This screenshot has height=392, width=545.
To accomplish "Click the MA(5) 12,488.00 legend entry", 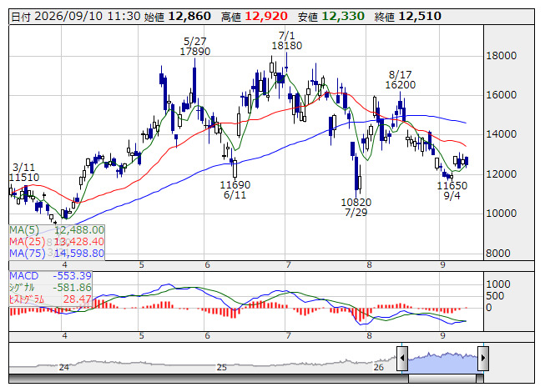I will tap(57, 230).
